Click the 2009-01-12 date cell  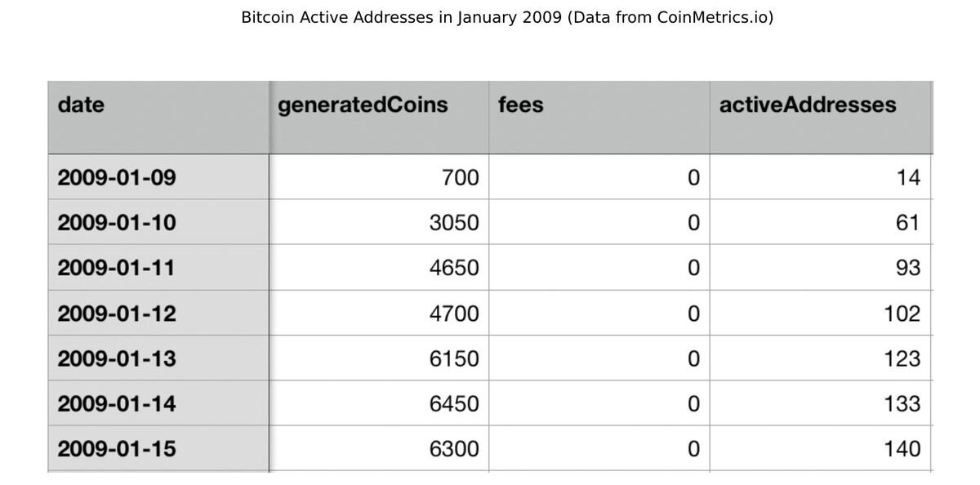pos(117,314)
